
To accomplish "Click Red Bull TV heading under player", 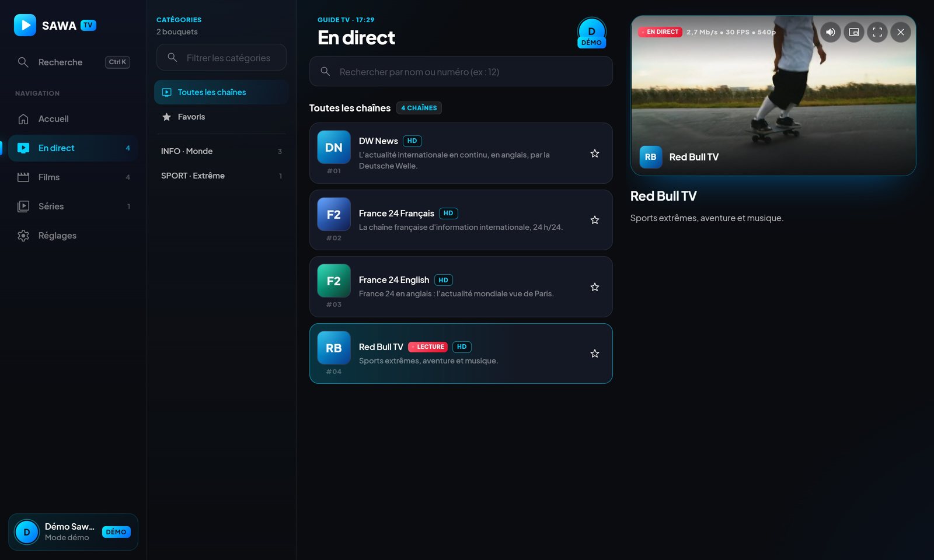I will click(x=664, y=196).
